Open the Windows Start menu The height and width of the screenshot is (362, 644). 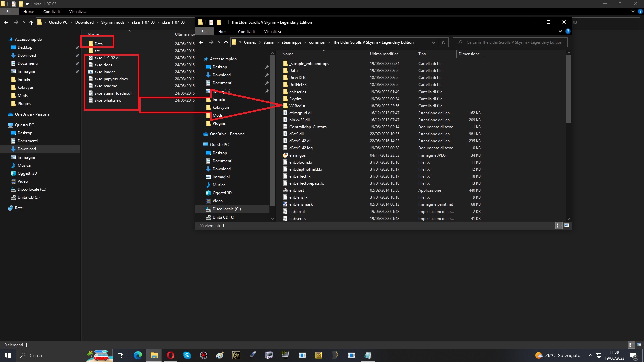(x=8, y=355)
